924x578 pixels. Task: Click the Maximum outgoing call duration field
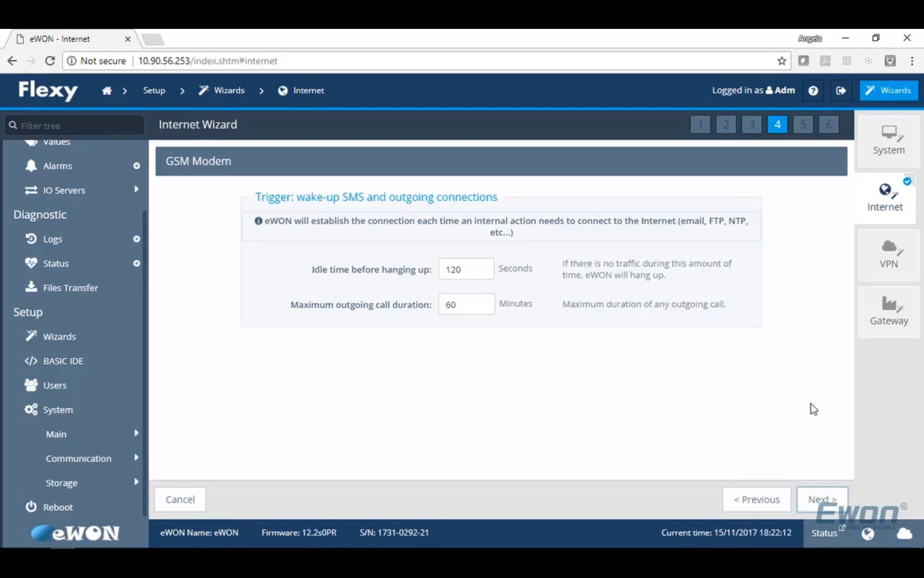click(466, 304)
